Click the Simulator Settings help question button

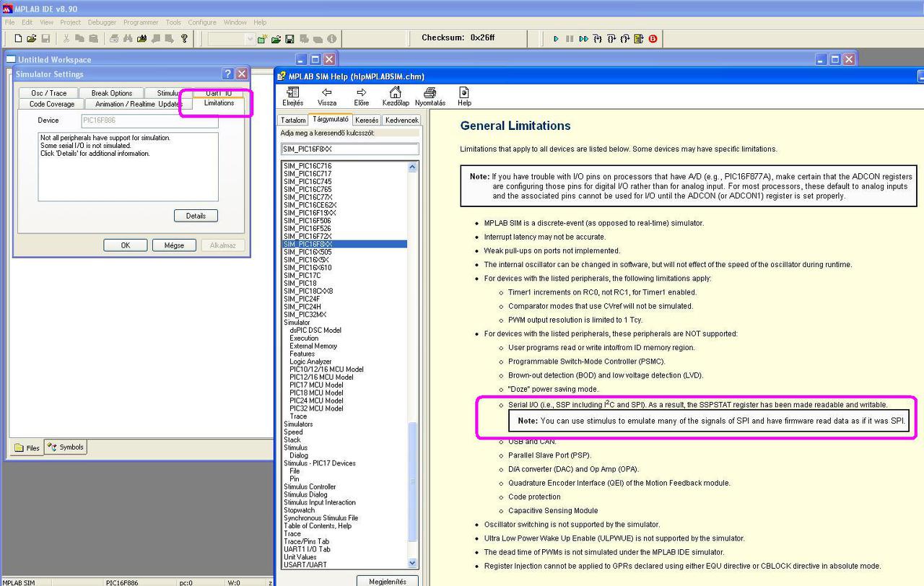(x=227, y=74)
